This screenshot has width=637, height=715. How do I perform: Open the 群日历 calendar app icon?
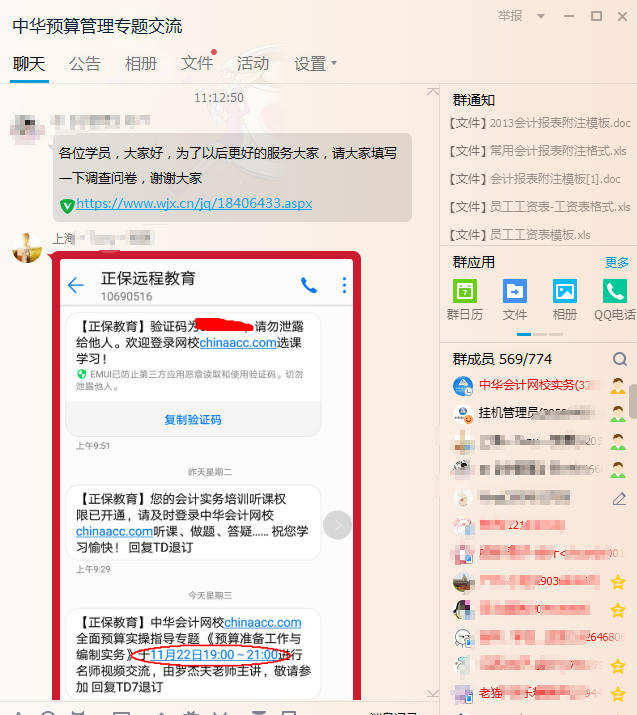pos(465,291)
